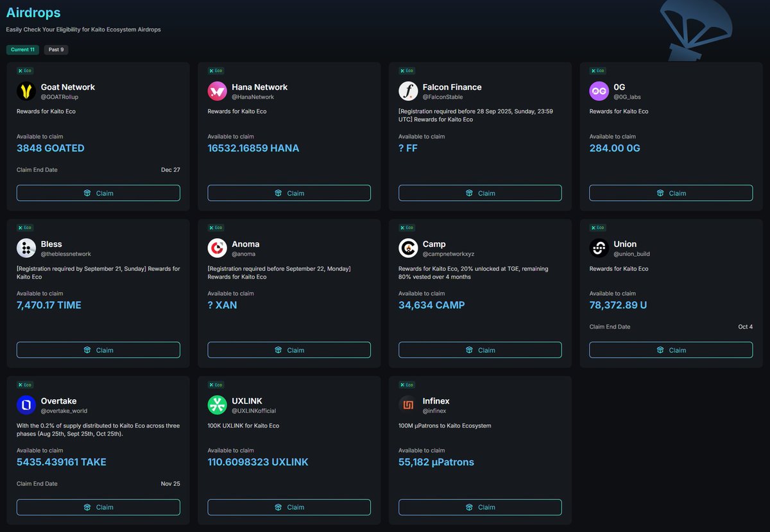Screen dimensions: 770x532
Task: Click the Goat Network logo
Action: coord(26,90)
